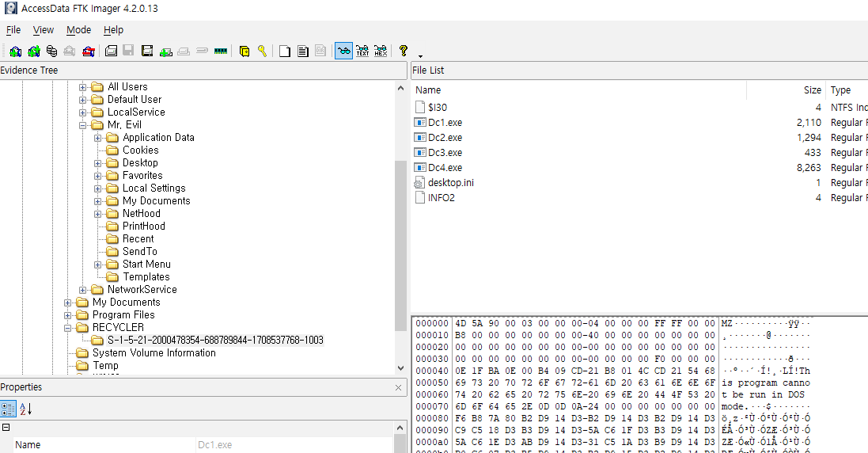The height and width of the screenshot is (453, 868).
Task: Click Add to Custom Content Image icon
Action: click(165, 51)
